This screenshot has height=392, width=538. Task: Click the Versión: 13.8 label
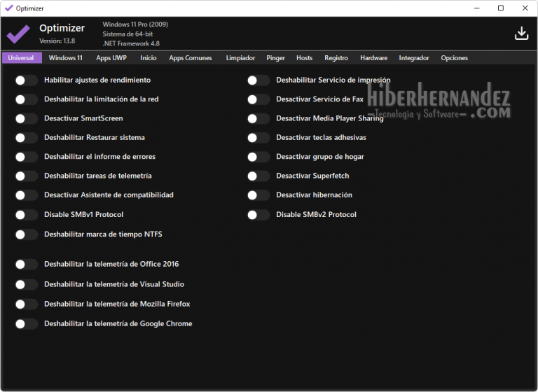point(57,41)
